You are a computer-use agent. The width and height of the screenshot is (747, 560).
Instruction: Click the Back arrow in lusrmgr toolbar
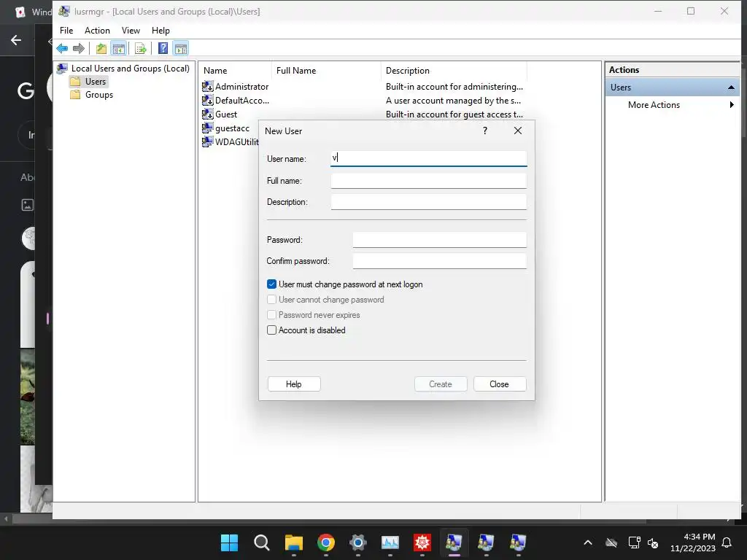(62, 48)
